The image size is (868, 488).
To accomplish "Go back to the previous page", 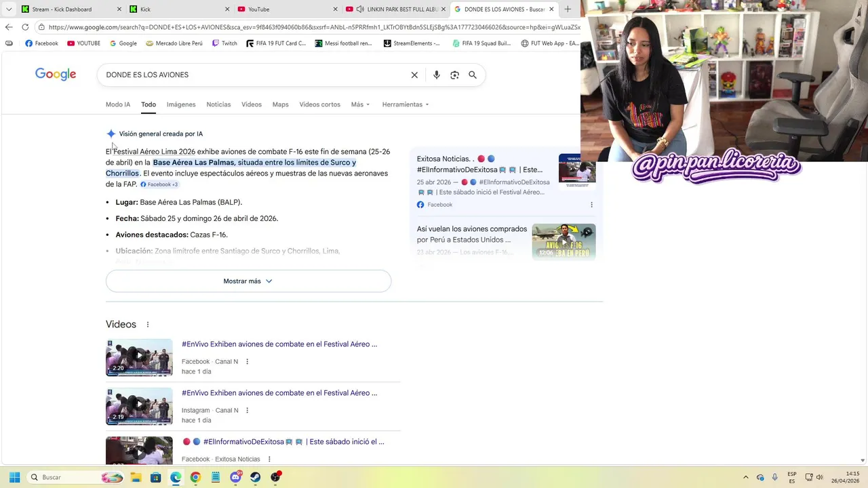I will click(8, 27).
